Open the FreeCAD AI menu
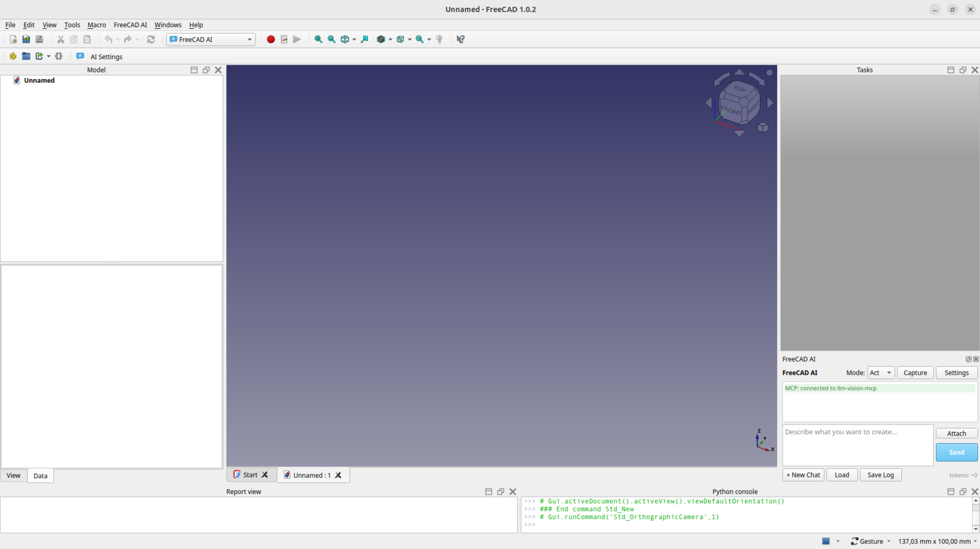 (x=130, y=25)
